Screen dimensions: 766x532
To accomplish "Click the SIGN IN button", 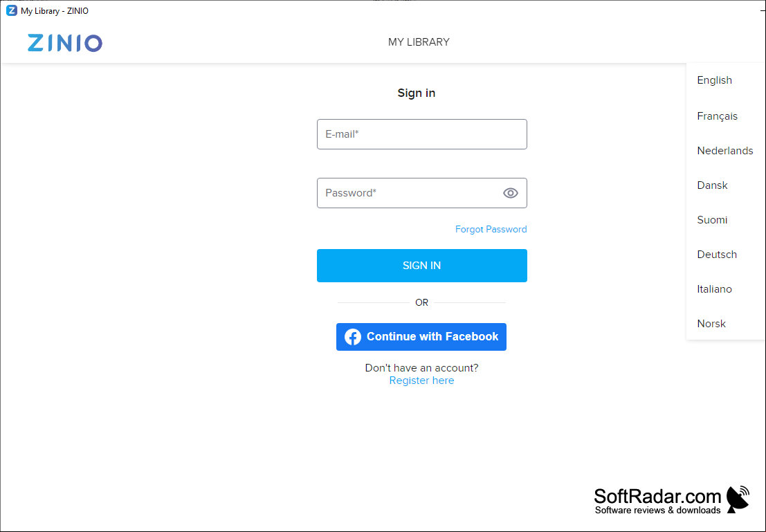I will (421, 265).
